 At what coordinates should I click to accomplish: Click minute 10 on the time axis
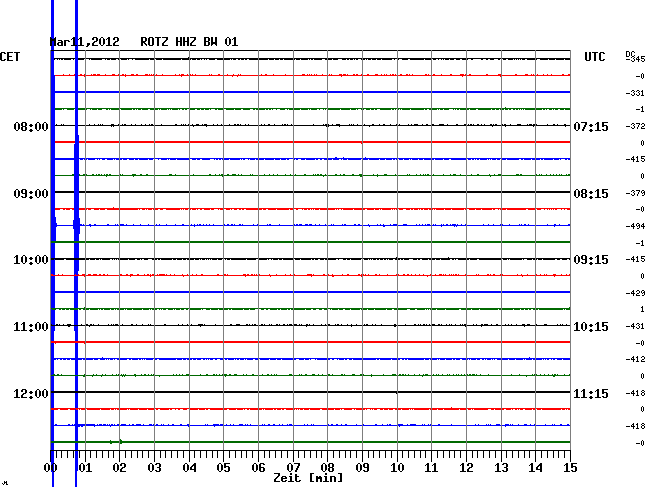[x=397, y=468]
